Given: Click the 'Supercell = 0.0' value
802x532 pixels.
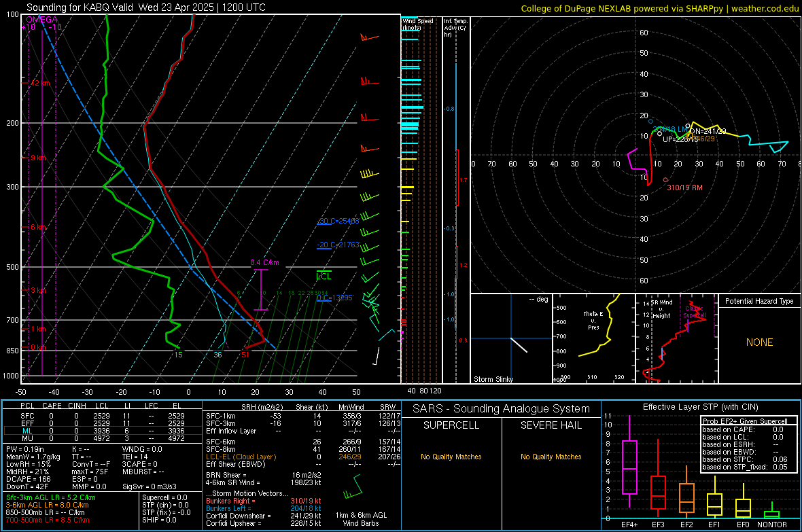Looking at the screenshot, I should [164, 498].
